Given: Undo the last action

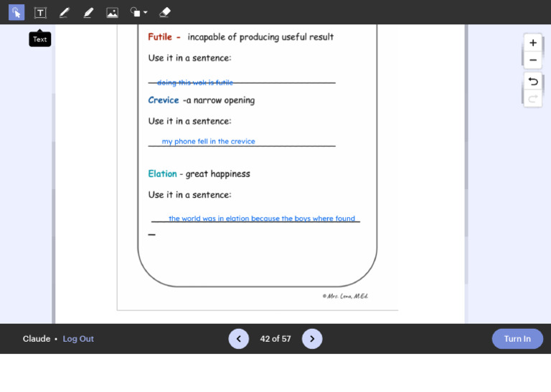Looking at the screenshot, I should click(532, 81).
